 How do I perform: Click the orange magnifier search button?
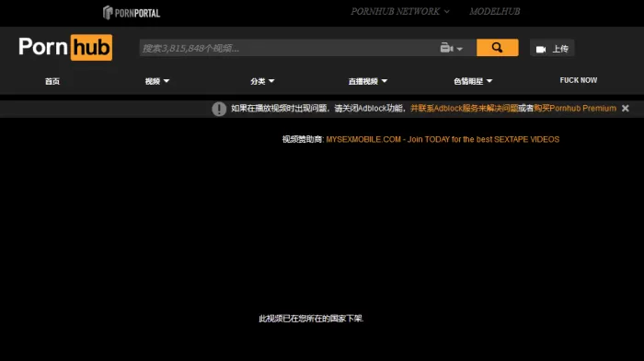point(497,48)
